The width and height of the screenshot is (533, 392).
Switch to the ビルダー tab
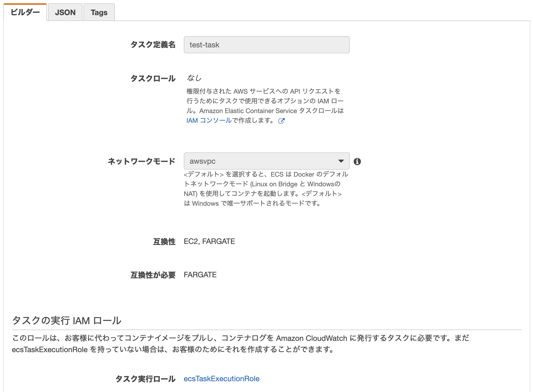tap(25, 12)
